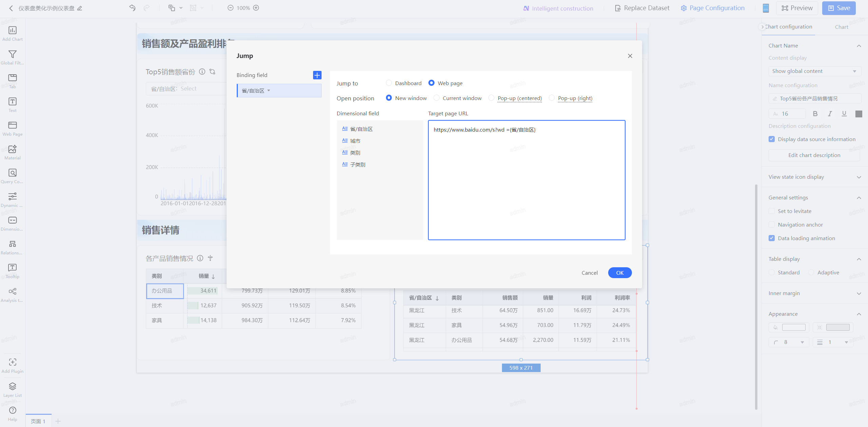Collapse the Table display section
868x427 pixels.
[x=859, y=259]
